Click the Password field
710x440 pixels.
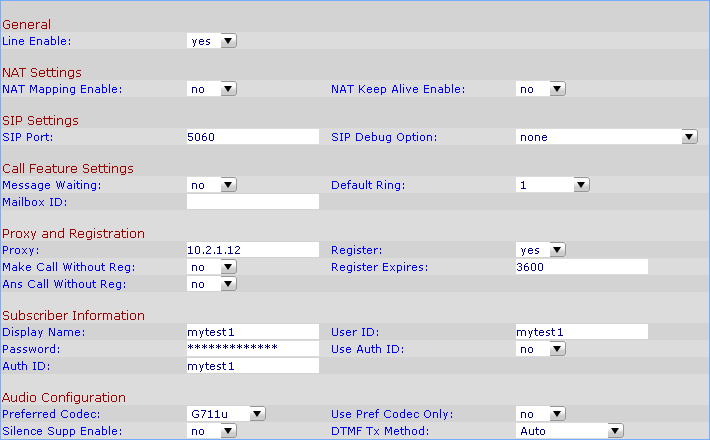(x=252, y=349)
